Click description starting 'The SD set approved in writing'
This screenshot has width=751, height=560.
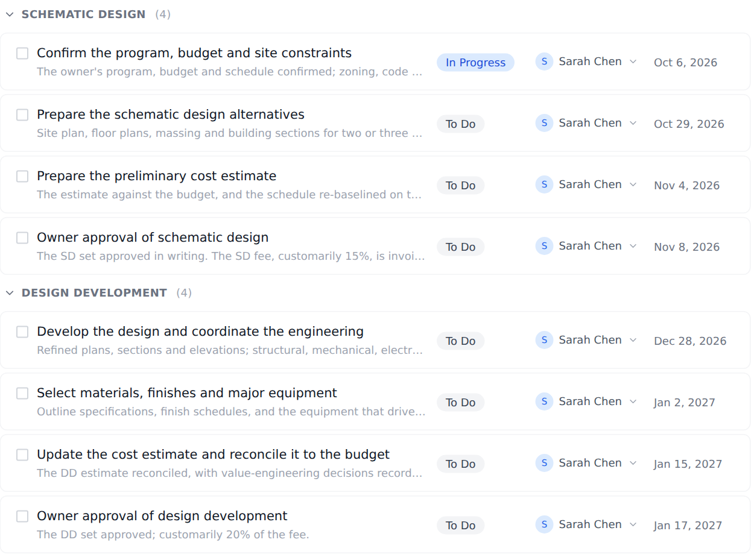[231, 256]
